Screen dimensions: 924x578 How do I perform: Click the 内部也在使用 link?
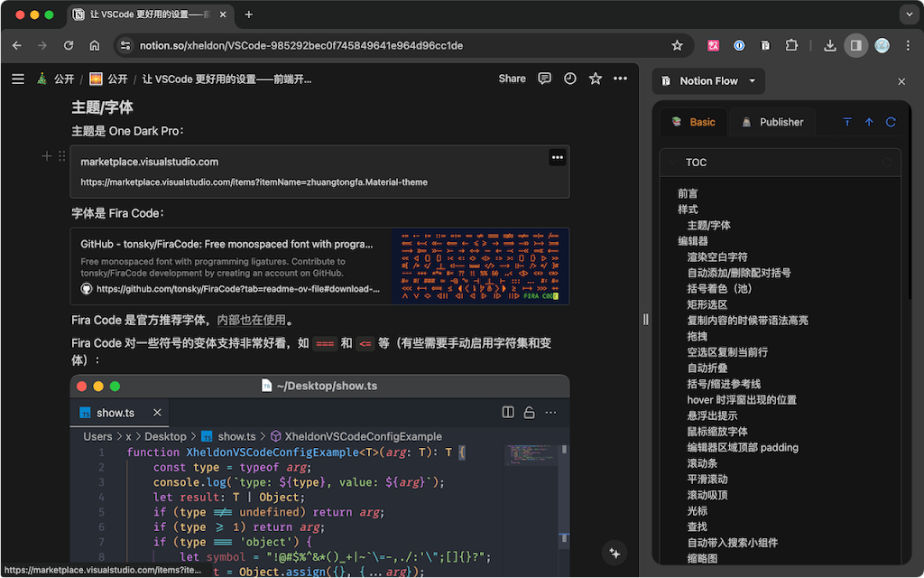251,321
